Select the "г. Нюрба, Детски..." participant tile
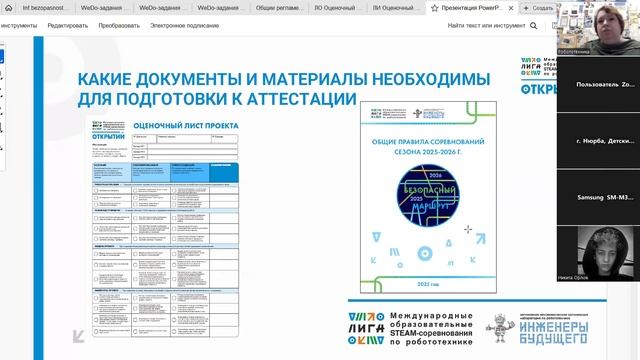Image resolution: width=640 pixels, height=360 pixels. coord(598,140)
